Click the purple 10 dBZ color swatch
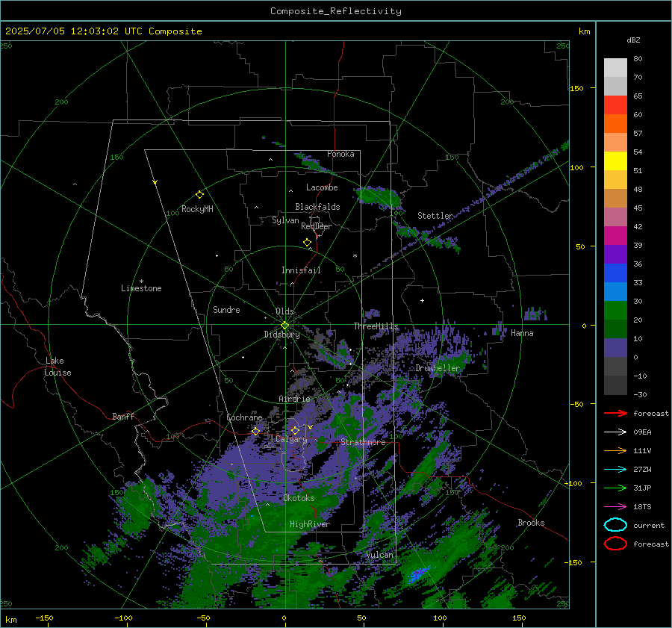672x628 pixels. tap(615, 348)
